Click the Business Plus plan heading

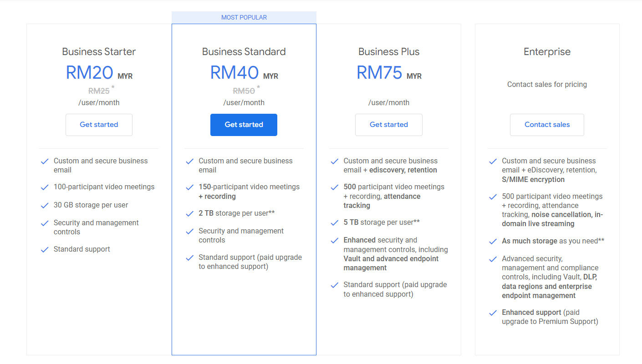[389, 51]
